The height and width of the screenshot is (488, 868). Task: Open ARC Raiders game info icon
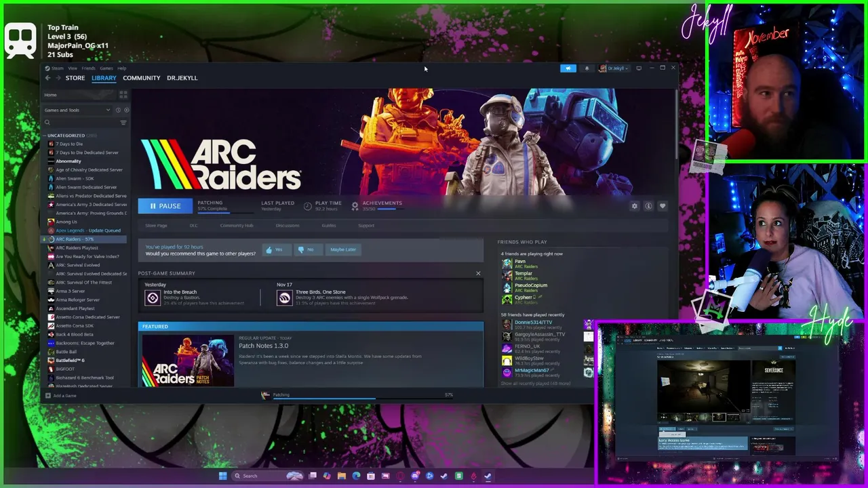point(648,206)
